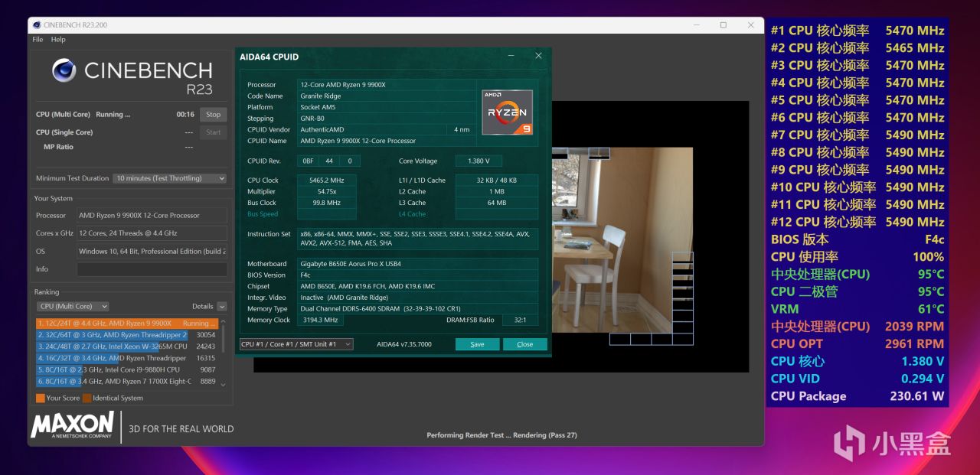This screenshot has height=475, width=980.
Task: Select ranking row 6 Ryzen 7 1700X
Action: [x=127, y=381]
